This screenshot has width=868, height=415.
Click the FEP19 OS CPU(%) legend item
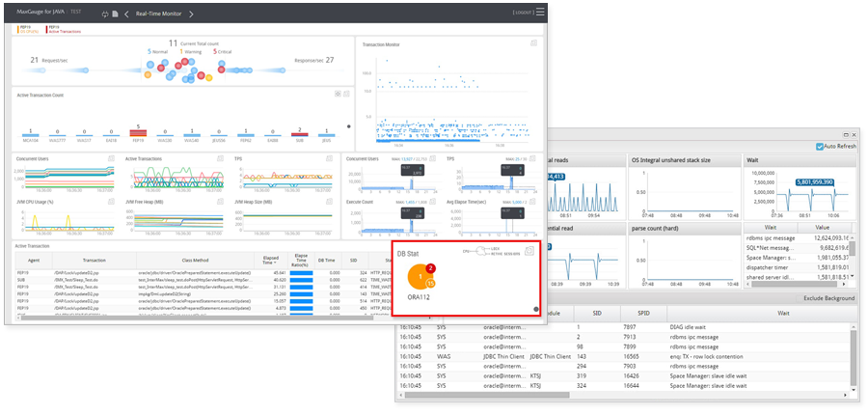coord(30,31)
